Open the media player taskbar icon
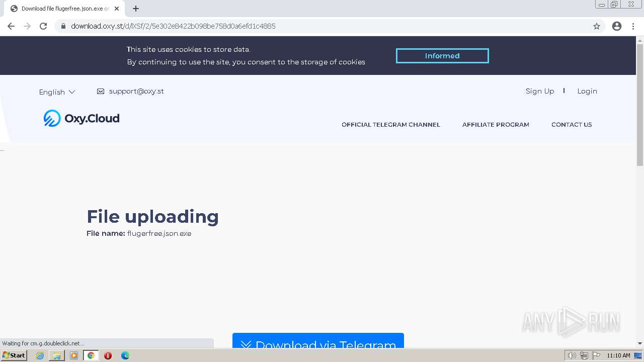644x362 pixels. (x=74, y=355)
